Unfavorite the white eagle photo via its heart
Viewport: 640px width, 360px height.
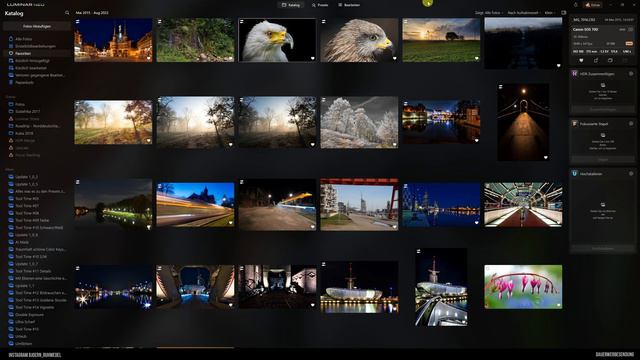(x=313, y=58)
